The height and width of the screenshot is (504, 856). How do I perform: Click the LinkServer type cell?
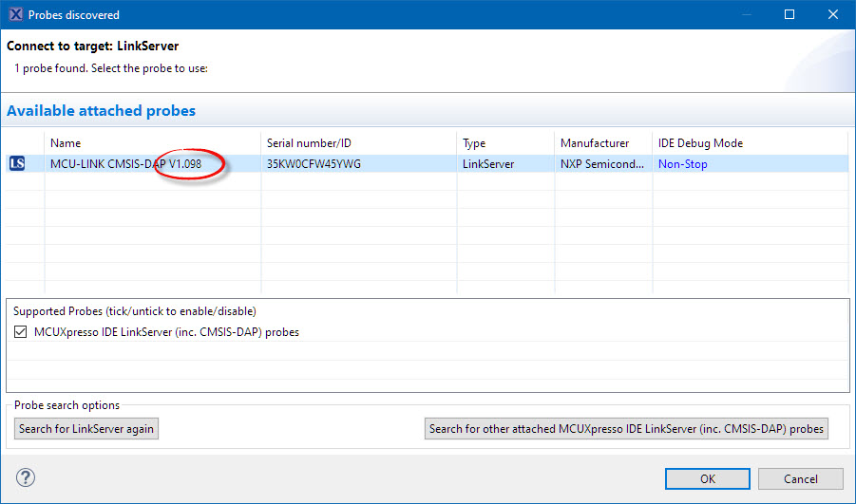[488, 164]
